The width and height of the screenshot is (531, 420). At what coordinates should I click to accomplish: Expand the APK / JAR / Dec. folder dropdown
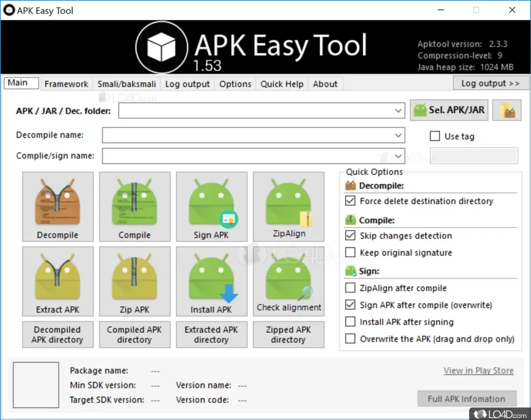pyautogui.click(x=398, y=111)
